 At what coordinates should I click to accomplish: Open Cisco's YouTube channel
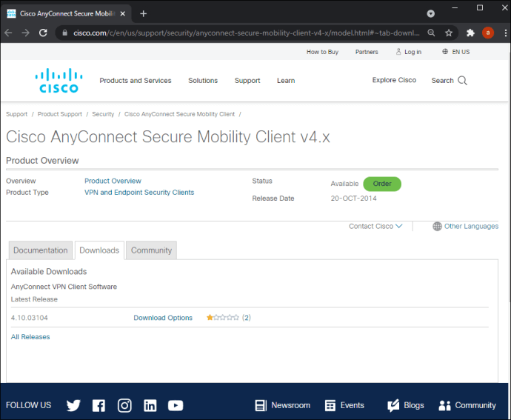pyautogui.click(x=176, y=405)
